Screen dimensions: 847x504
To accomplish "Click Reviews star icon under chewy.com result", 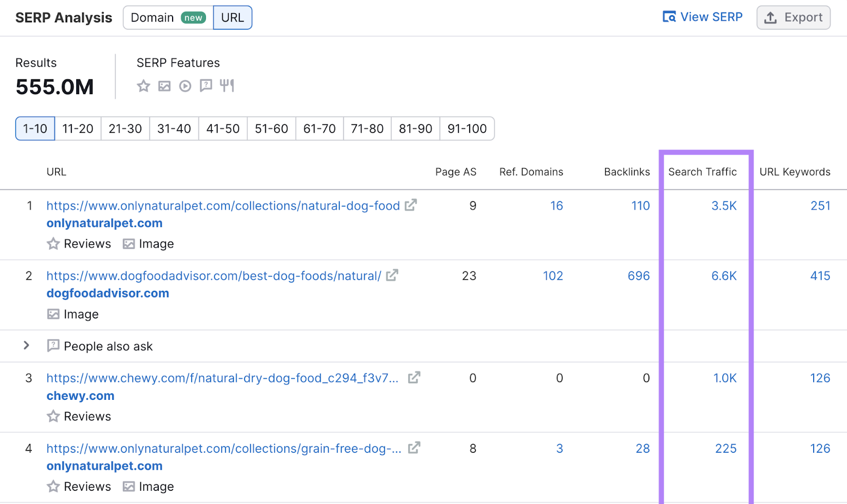I will tap(53, 416).
